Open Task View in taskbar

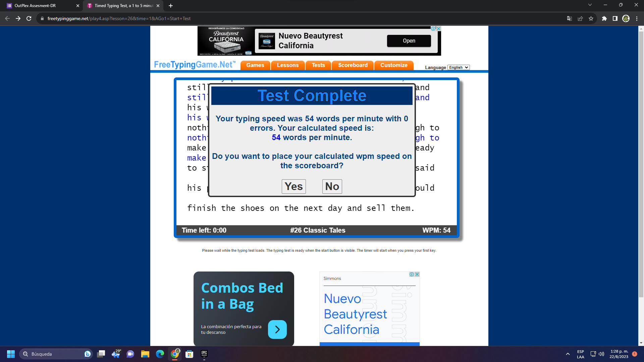[101, 354]
